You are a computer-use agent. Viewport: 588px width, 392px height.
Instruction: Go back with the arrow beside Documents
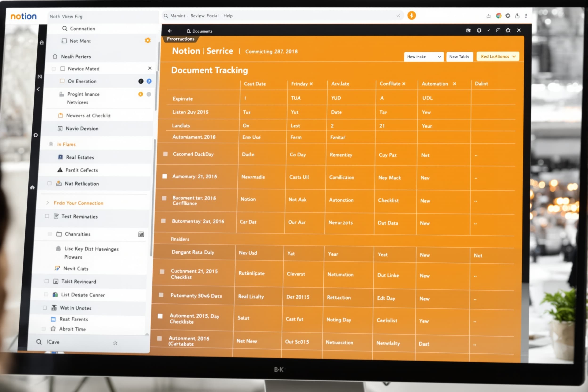tap(170, 31)
